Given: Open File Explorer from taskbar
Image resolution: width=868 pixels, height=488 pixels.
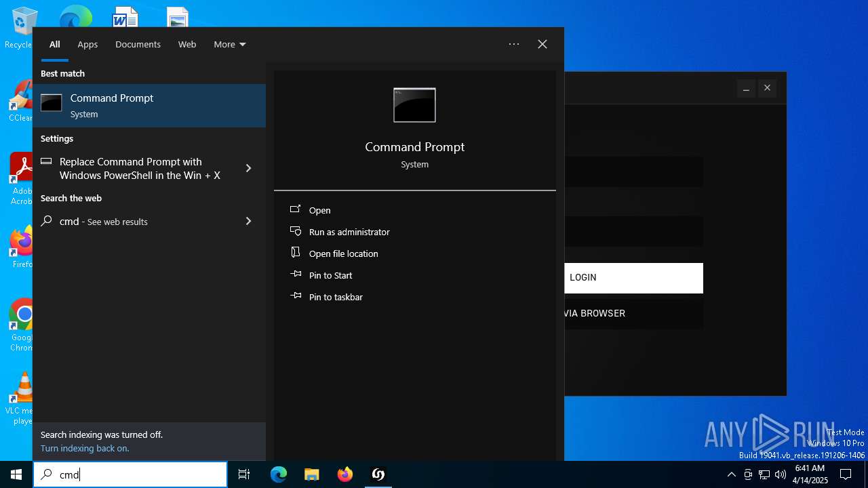Looking at the screenshot, I should coord(311,474).
